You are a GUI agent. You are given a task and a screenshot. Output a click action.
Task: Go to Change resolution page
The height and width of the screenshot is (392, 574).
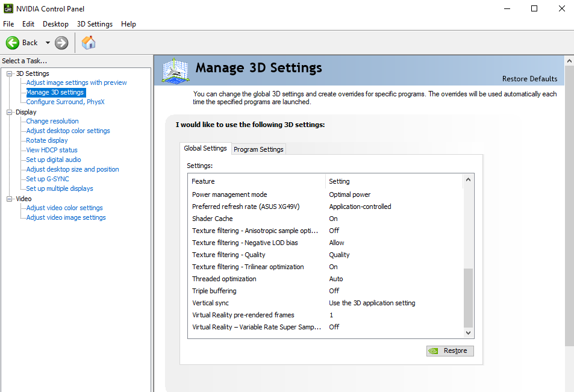52,121
